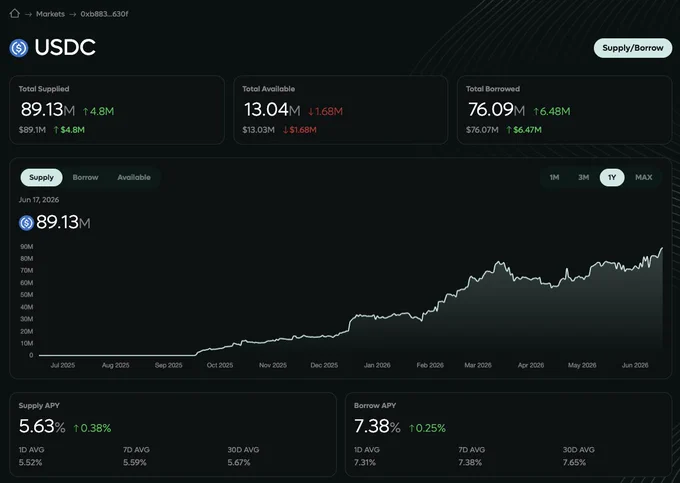Click Borrow APY 1D AVG 7.31%
This screenshot has height=483, width=680.
coord(365,463)
